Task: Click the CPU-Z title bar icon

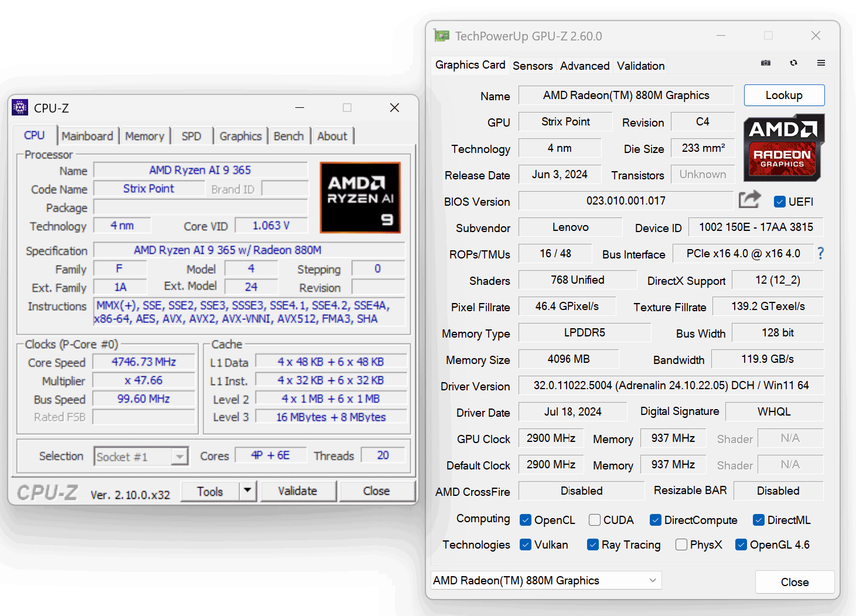Action: pos(20,108)
